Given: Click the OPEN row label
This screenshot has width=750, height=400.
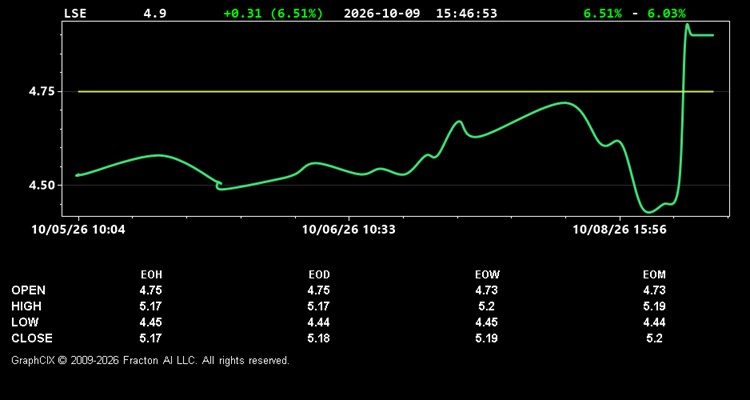Looking at the screenshot, I should point(29,290).
